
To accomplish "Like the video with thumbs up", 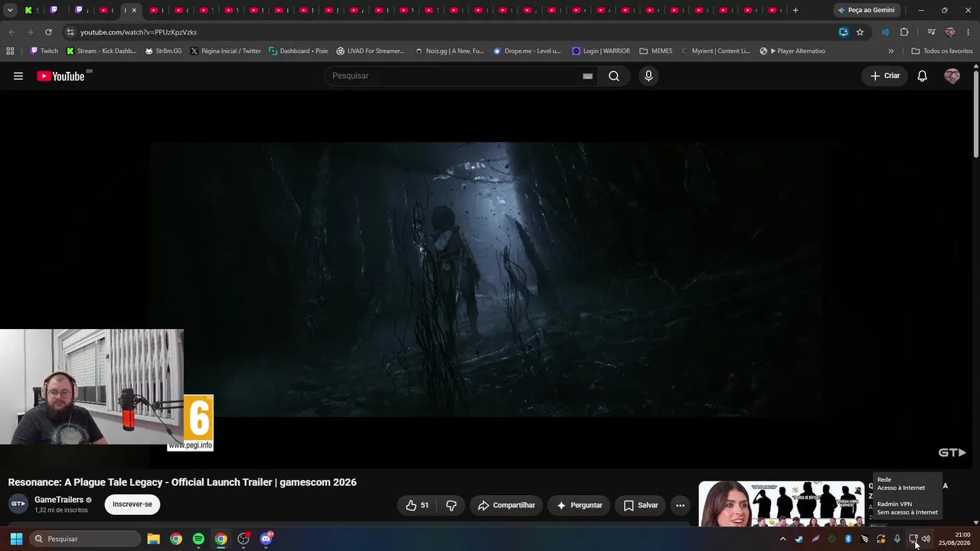I will coord(416,505).
